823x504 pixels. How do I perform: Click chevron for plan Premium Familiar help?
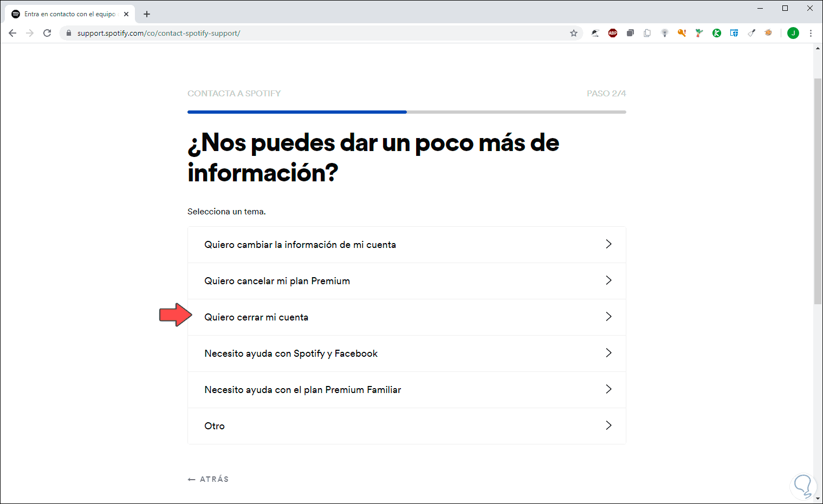pyautogui.click(x=608, y=389)
